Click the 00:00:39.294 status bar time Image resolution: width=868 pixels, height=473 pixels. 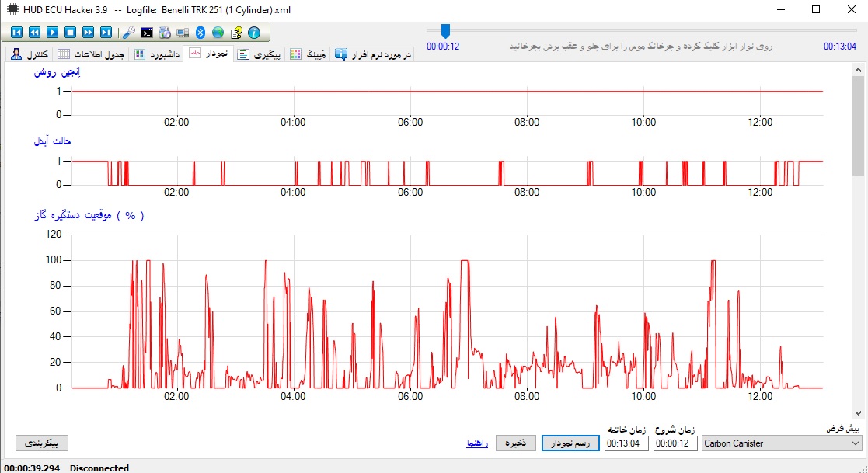(x=32, y=468)
